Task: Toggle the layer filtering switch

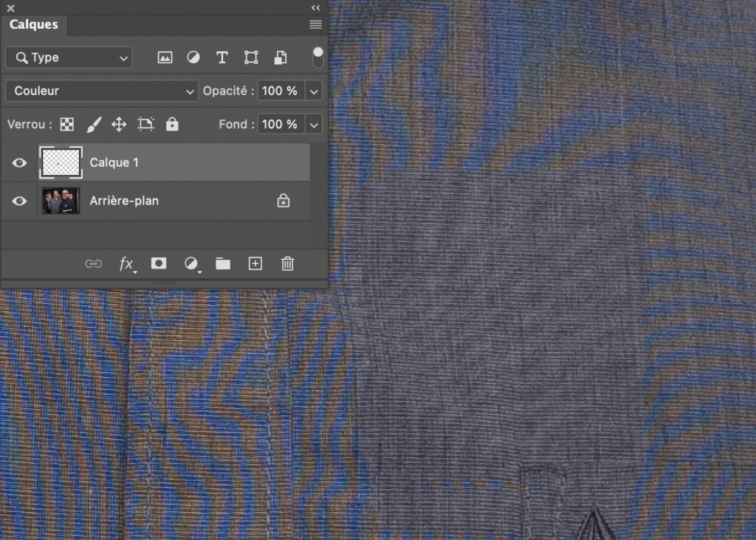Action: (x=317, y=57)
